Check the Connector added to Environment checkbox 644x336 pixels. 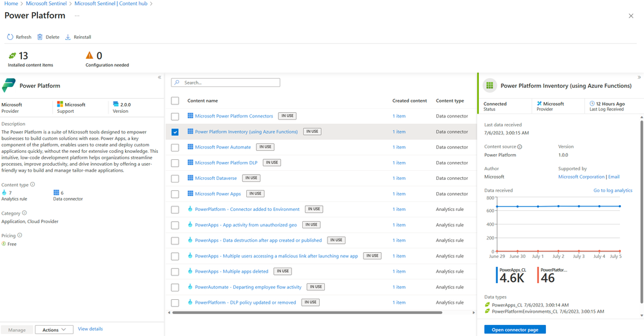tap(175, 210)
